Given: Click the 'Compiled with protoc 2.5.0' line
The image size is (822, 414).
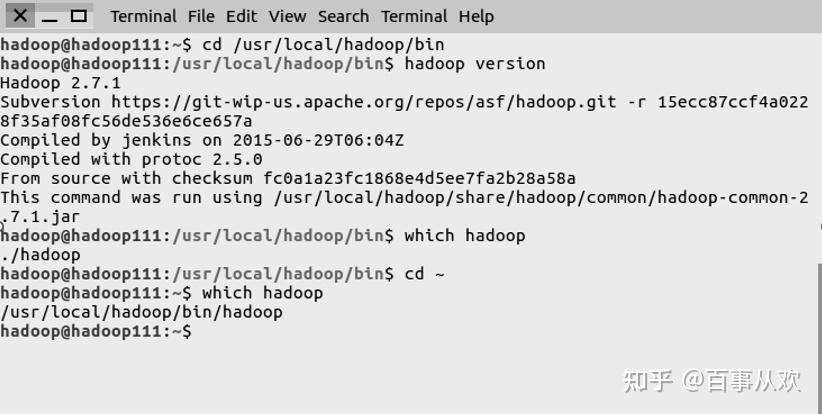Looking at the screenshot, I should coord(131,159).
